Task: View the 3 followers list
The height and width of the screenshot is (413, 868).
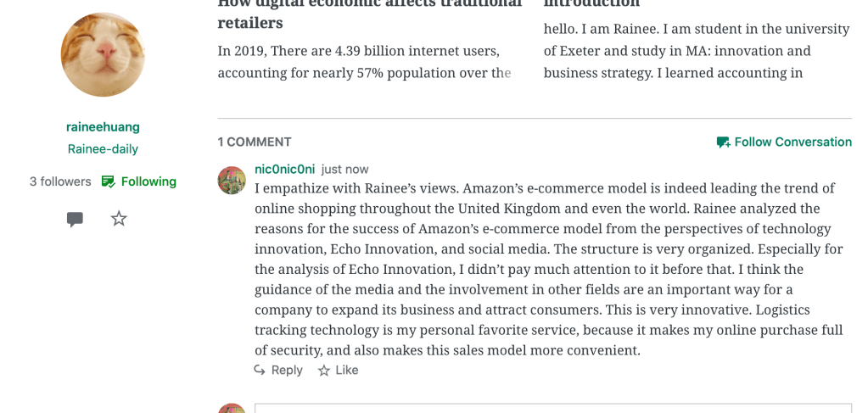Action: (x=60, y=181)
